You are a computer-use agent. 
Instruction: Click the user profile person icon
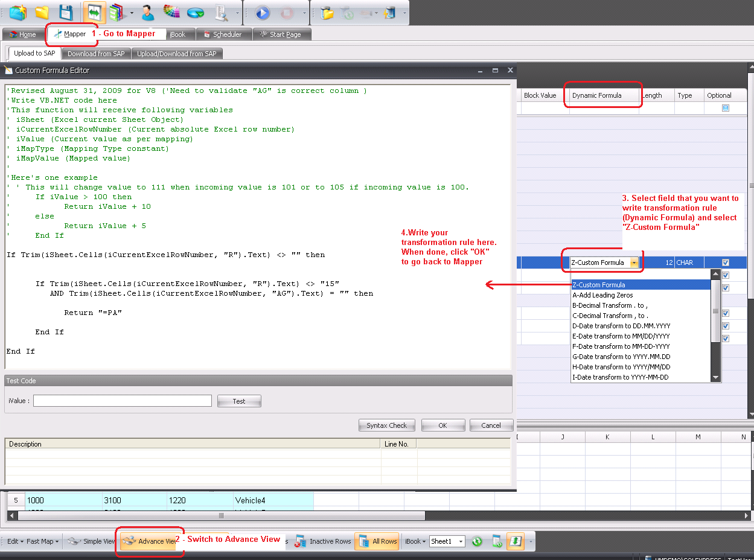click(x=147, y=12)
